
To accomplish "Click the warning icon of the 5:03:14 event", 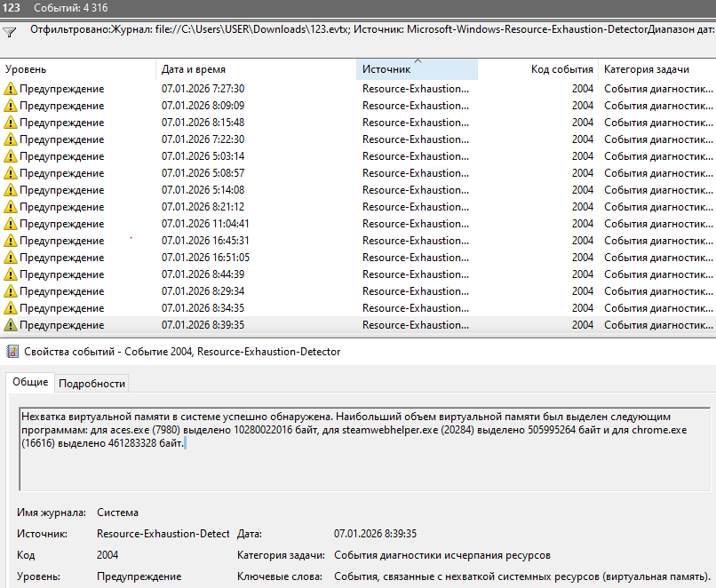I will point(10,156).
